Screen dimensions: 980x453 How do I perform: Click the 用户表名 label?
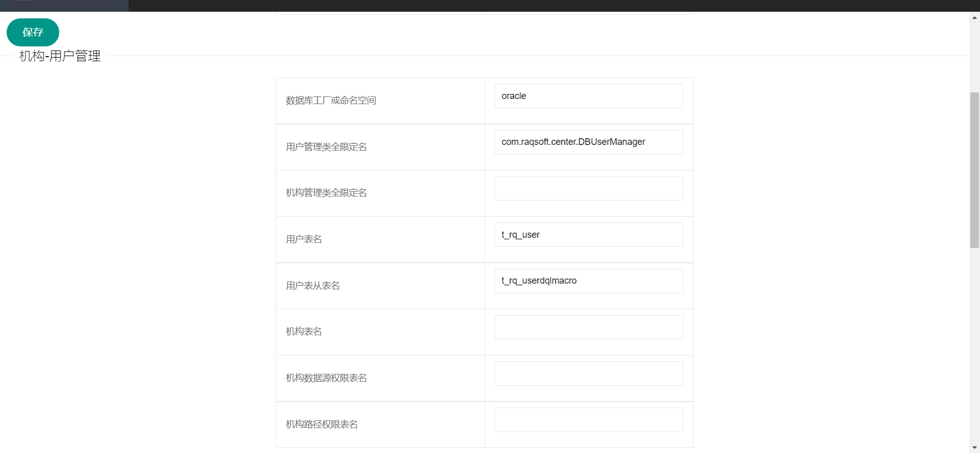coord(304,239)
